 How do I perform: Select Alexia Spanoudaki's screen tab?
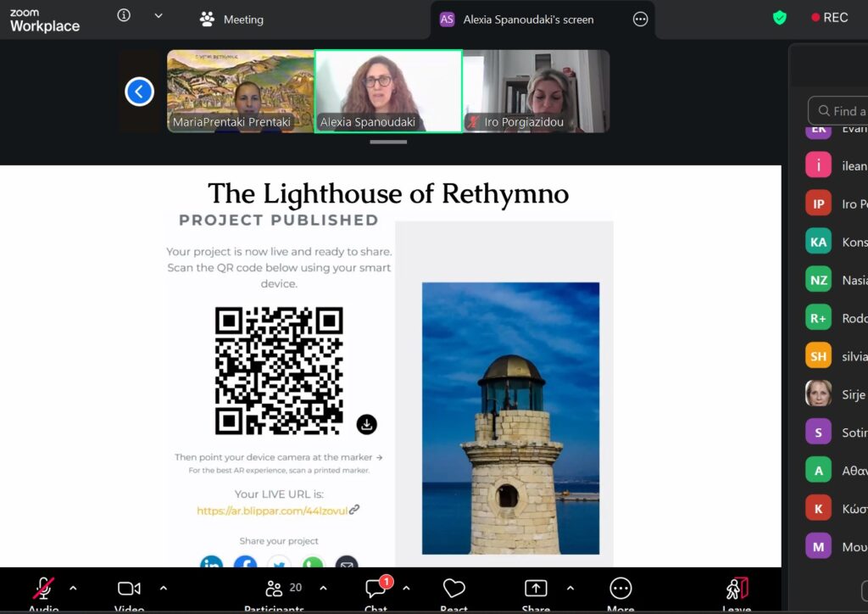click(x=527, y=20)
